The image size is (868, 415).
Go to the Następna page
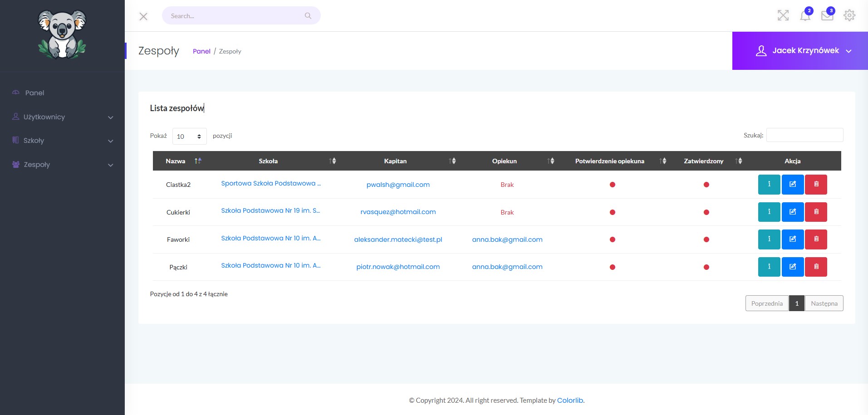pyautogui.click(x=824, y=303)
